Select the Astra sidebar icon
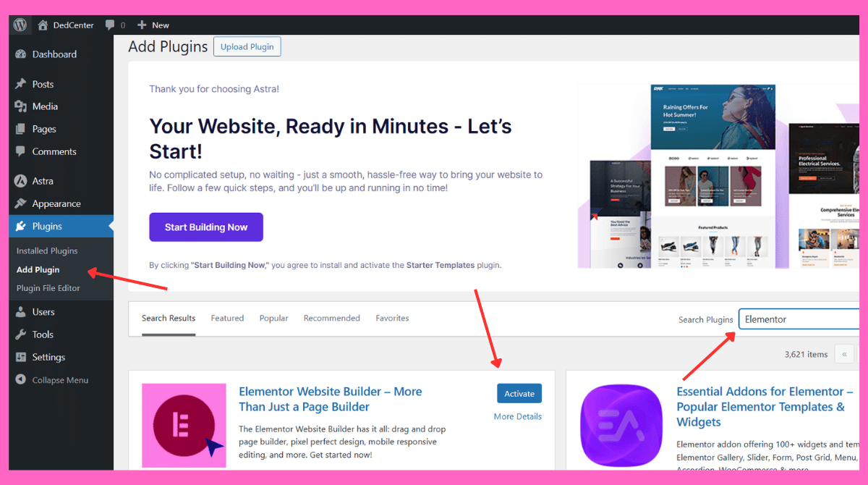The image size is (868, 485). point(20,181)
